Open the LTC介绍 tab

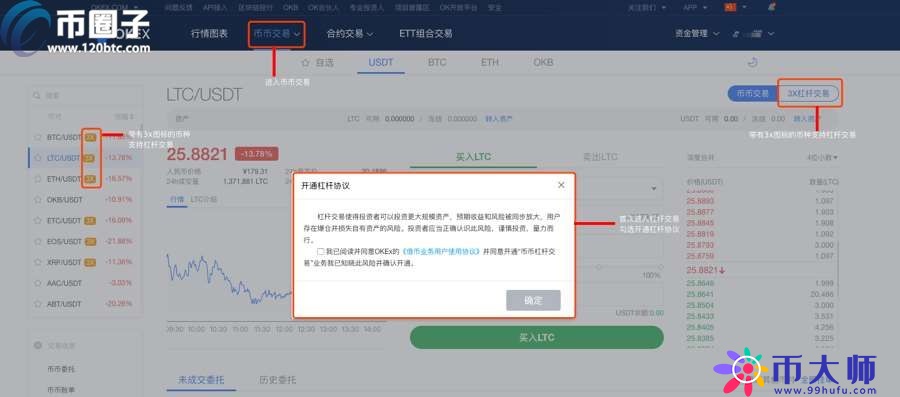[204, 200]
